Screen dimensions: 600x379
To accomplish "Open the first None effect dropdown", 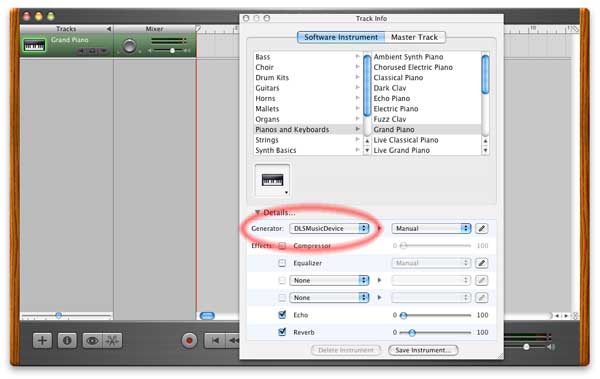I will coord(329,280).
